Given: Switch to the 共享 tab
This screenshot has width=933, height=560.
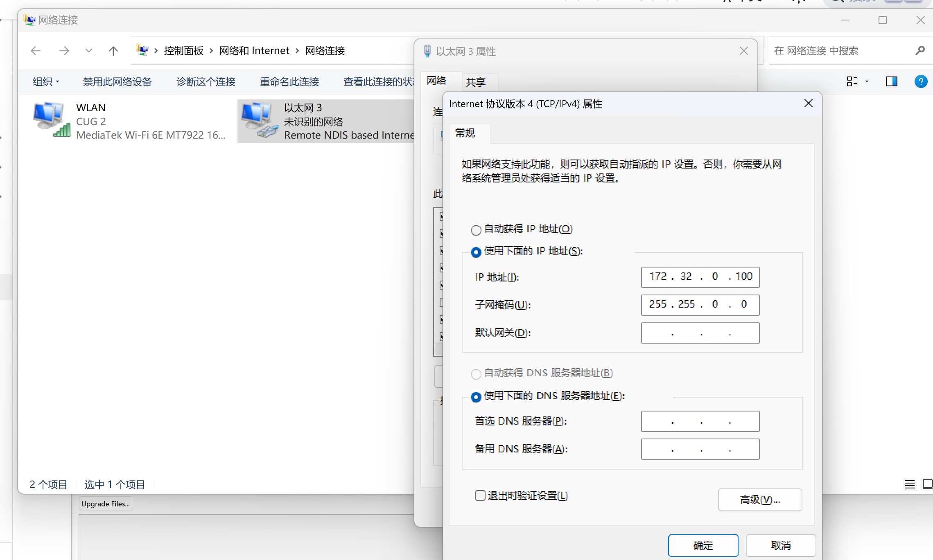Looking at the screenshot, I should click(x=475, y=82).
